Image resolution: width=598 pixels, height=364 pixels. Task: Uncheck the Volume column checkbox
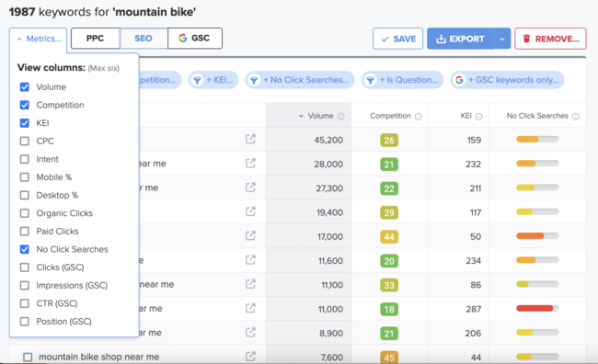25,87
